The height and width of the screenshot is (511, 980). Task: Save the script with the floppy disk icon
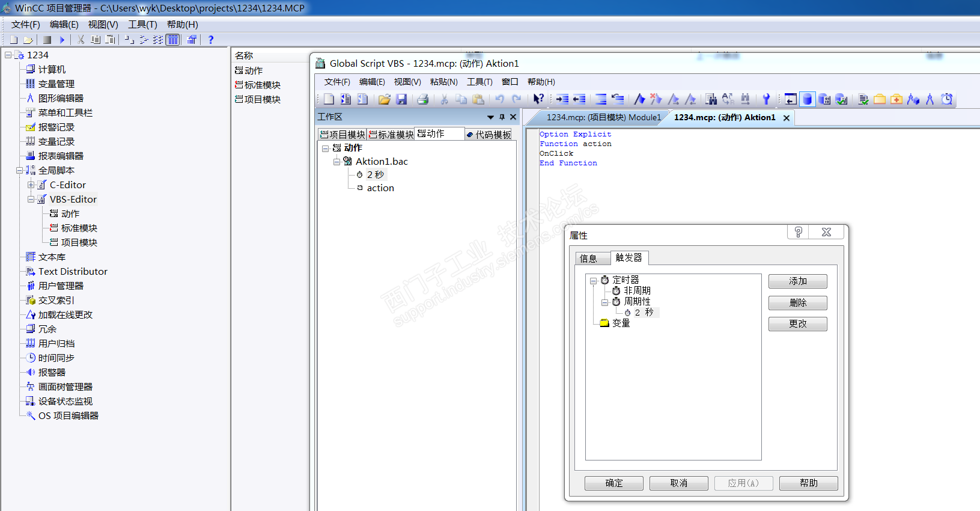point(401,99)
